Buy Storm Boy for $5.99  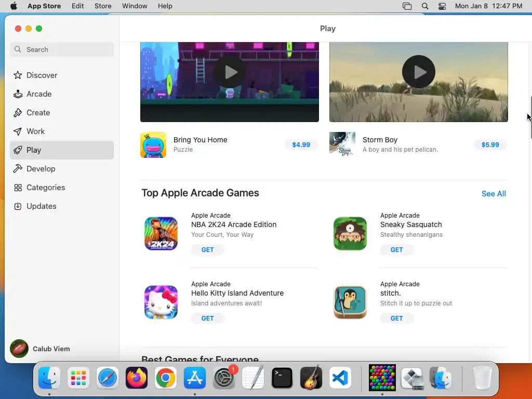tap(490, 145)
